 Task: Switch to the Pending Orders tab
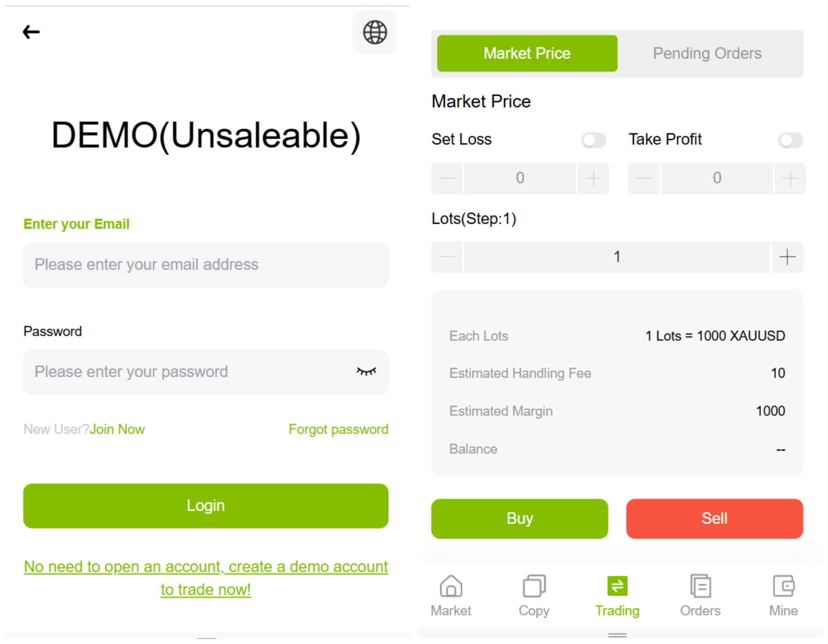707,53
